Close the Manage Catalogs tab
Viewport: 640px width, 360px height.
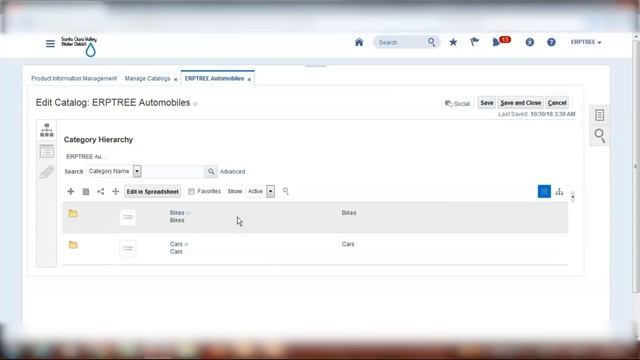click(176, 79)
